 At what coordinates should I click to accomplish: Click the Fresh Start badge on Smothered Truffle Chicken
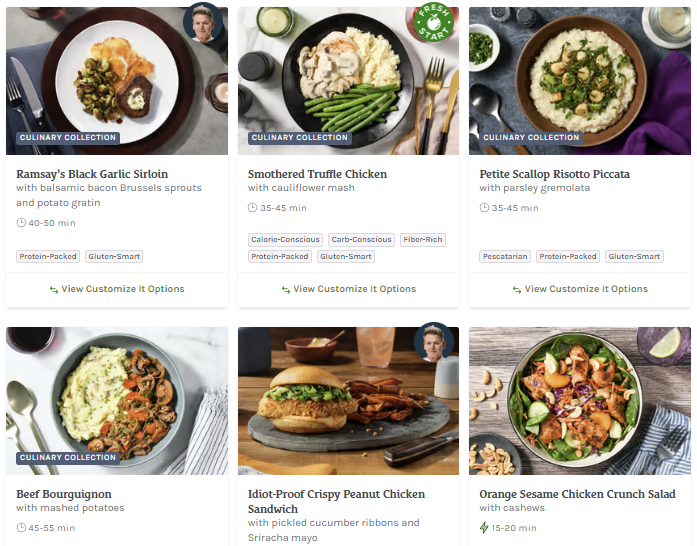click(433, 23)
